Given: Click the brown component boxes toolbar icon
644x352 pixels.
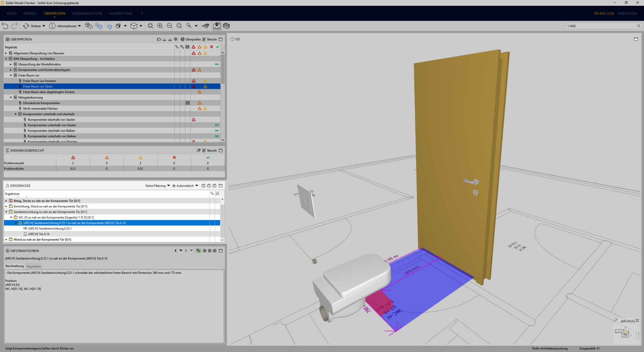Looking at the screenshot, I should click(89, 26).
